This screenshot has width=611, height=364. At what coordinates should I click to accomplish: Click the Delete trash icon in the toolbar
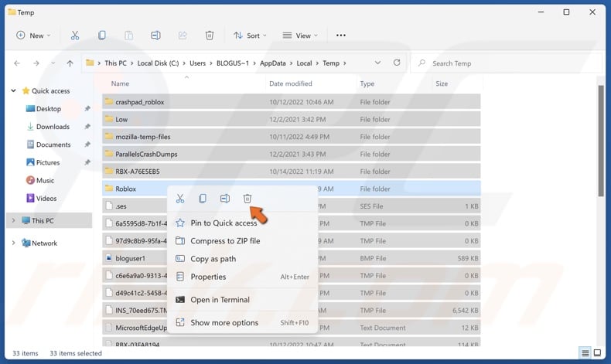coord(210,36)
